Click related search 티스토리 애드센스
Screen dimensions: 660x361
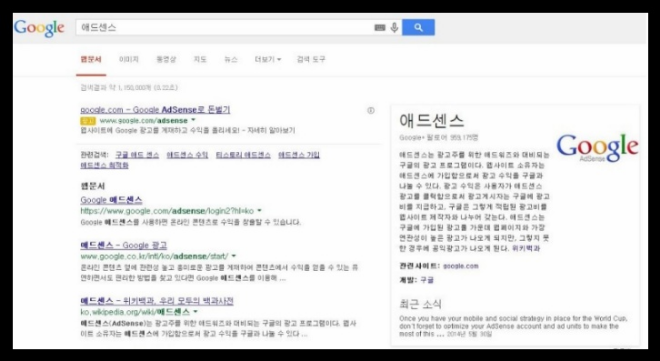pyautogui.click(x=243, y=155)
